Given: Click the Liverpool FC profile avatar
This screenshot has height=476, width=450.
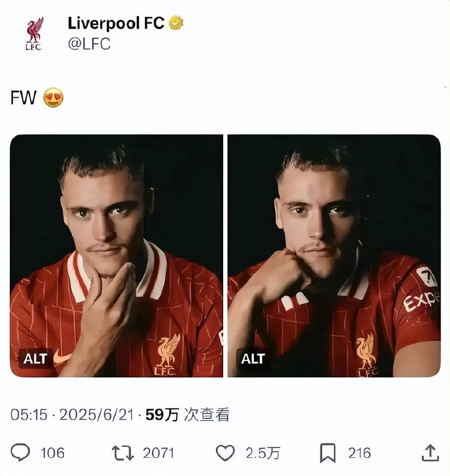Looking at the screenshot, I should tap(34, 33).
